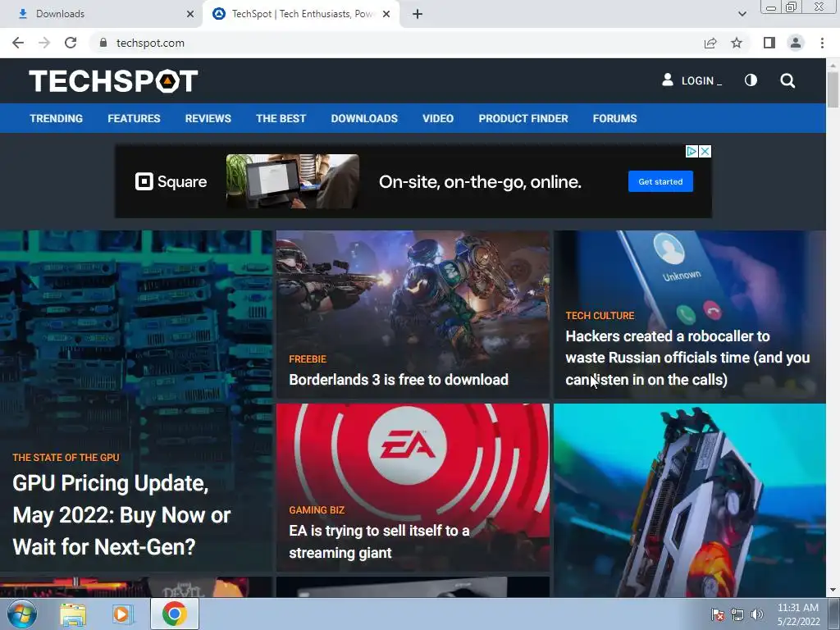The height and width of the screenshot is (630, 840).
Task: Open Chrome side panel icon
Action: [x=769, y=43]
